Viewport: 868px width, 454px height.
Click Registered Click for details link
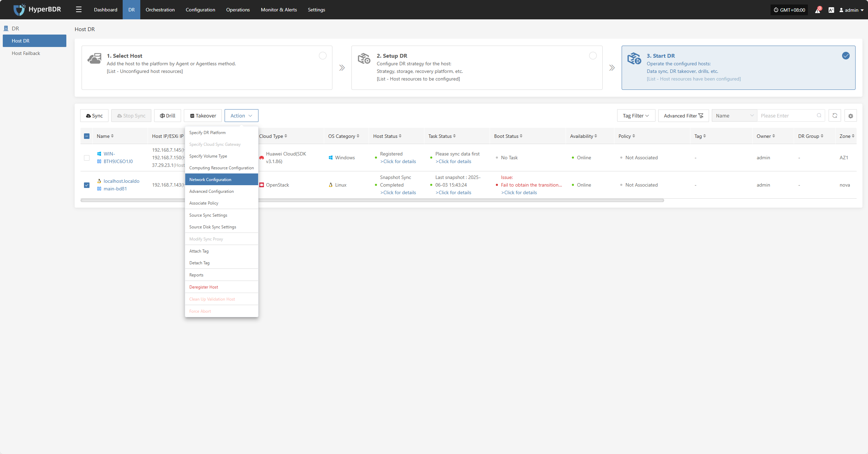398,162
